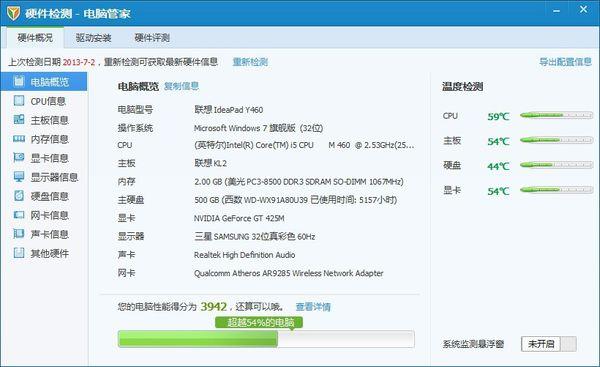Click the 重新检测 link

250,62
